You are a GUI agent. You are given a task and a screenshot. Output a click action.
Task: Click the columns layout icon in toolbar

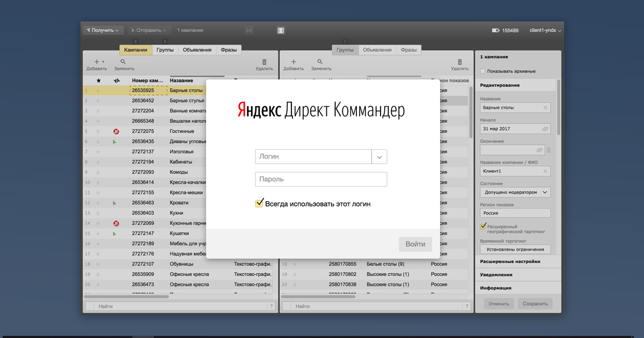(x=281, y=31)
